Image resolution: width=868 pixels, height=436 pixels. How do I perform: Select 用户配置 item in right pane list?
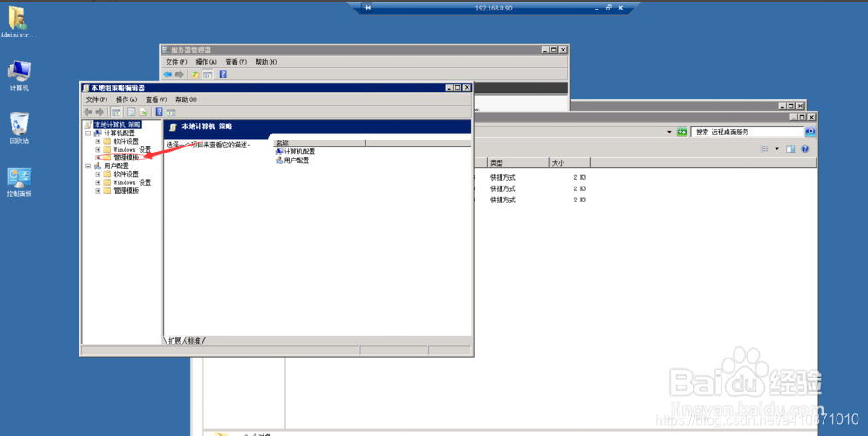coord(291,160)
